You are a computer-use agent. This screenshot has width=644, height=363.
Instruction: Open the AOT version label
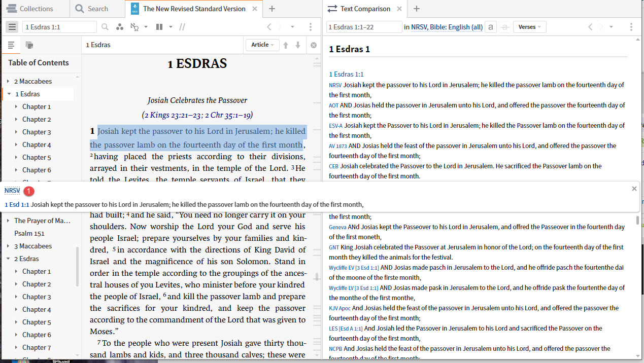(333, 105)
